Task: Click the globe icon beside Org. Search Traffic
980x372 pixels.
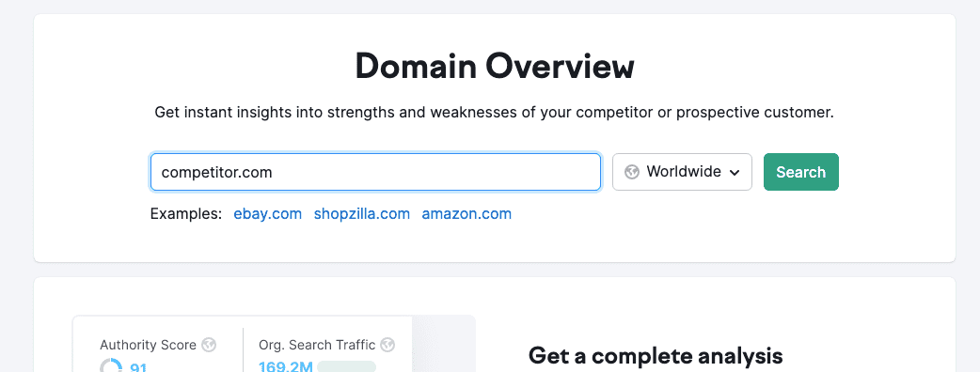Action: coord(388,345)
